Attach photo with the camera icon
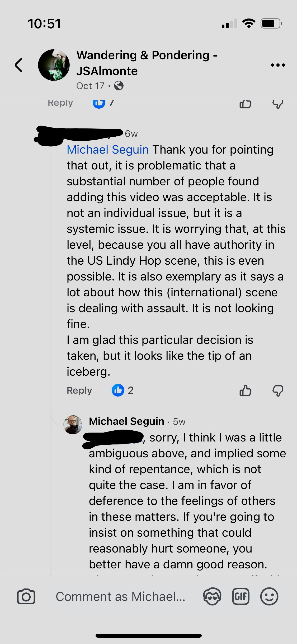The width and height of the screenshot is (297, 644). click(26, 597)
